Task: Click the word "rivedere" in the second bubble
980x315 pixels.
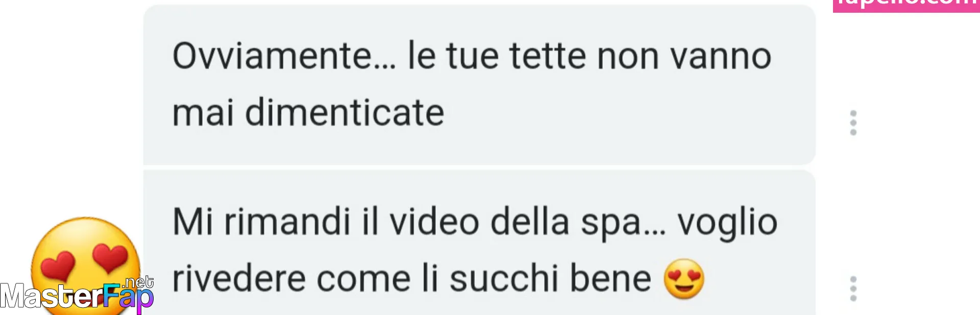Action: 239,278
